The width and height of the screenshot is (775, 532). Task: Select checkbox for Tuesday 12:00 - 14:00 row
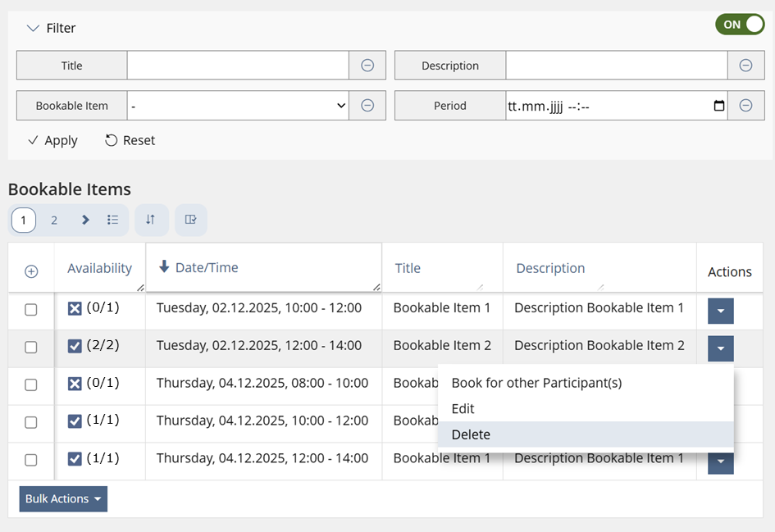click(31, 348)
